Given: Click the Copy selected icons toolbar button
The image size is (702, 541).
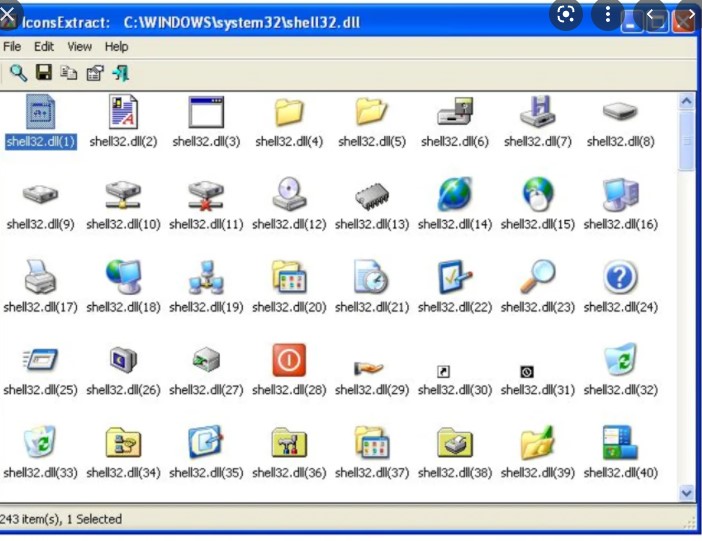Looking at the screenshot, I should (68, 73).
